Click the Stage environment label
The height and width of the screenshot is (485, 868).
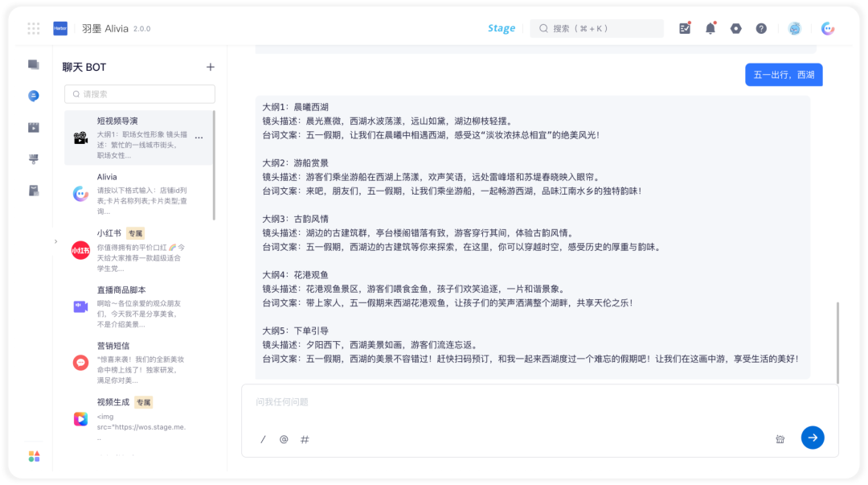[502, 28]
